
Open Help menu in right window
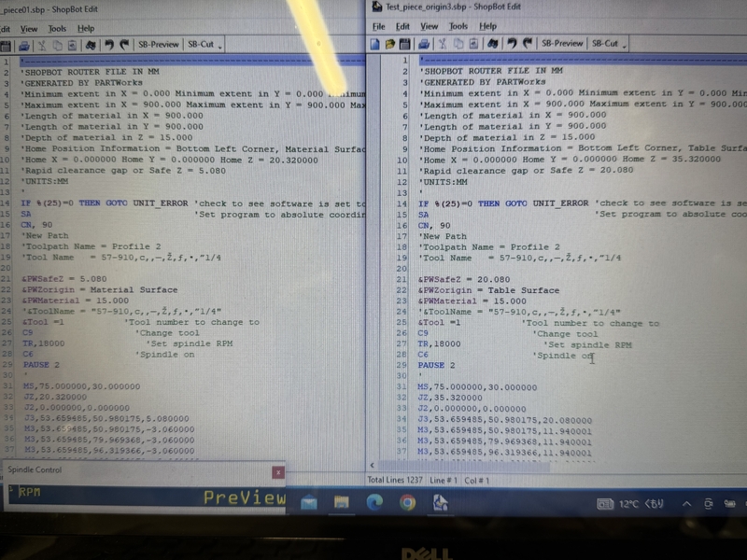(487, 26)
